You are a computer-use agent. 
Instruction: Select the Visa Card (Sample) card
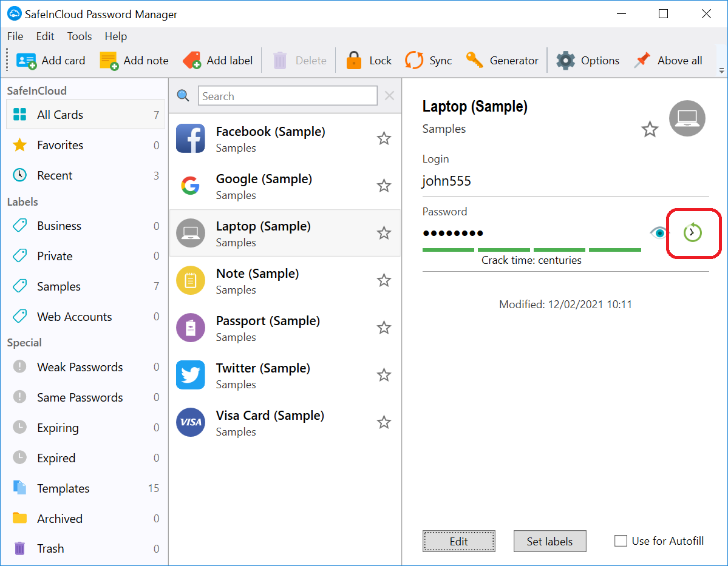(285, 422)
